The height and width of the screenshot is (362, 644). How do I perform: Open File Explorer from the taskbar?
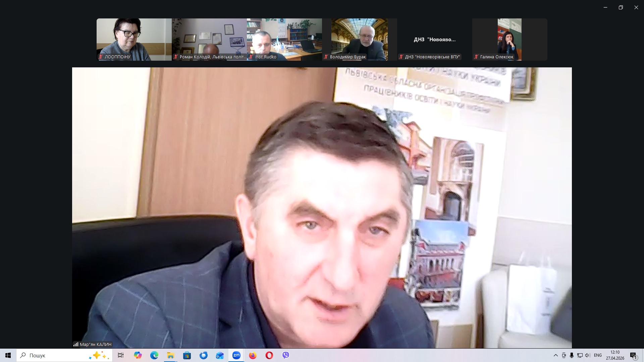170,355
